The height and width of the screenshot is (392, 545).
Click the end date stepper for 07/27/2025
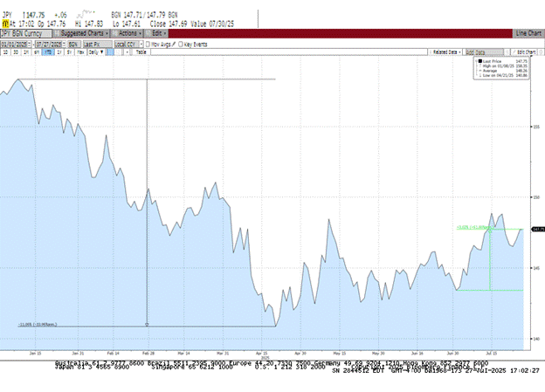pyautogui.click(x=64, y=45)
